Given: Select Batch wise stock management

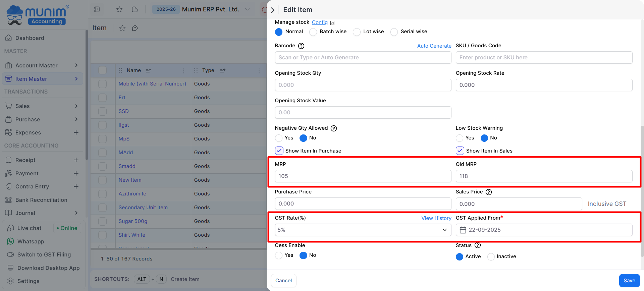Looking at the screenshot, I should pos(313,32).
